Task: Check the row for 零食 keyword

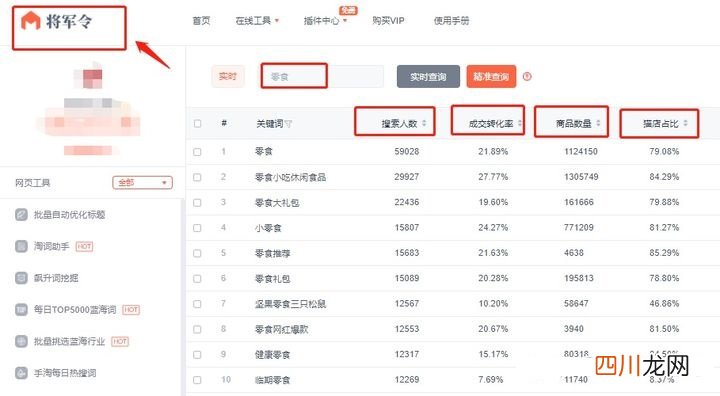Action: coord(197,152)
